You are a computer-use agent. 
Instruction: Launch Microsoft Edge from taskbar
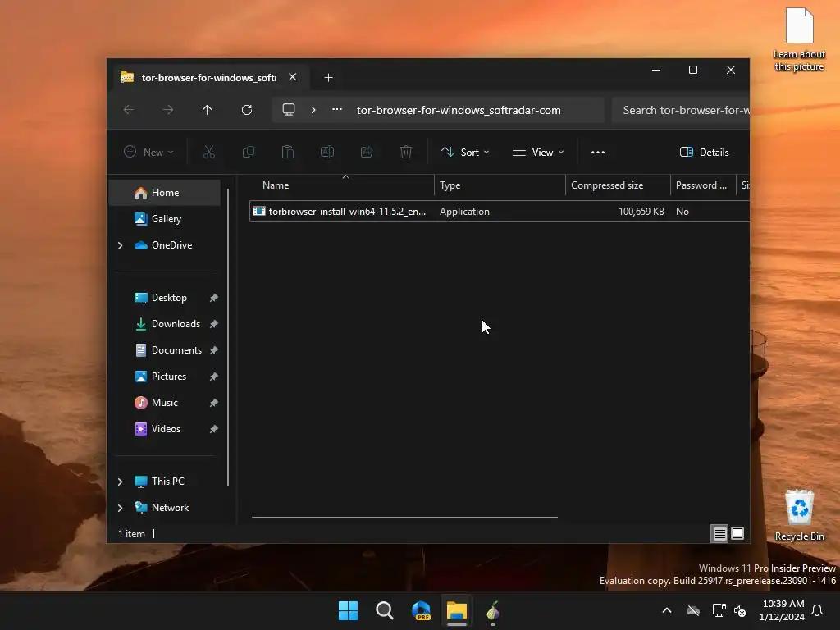421,610
